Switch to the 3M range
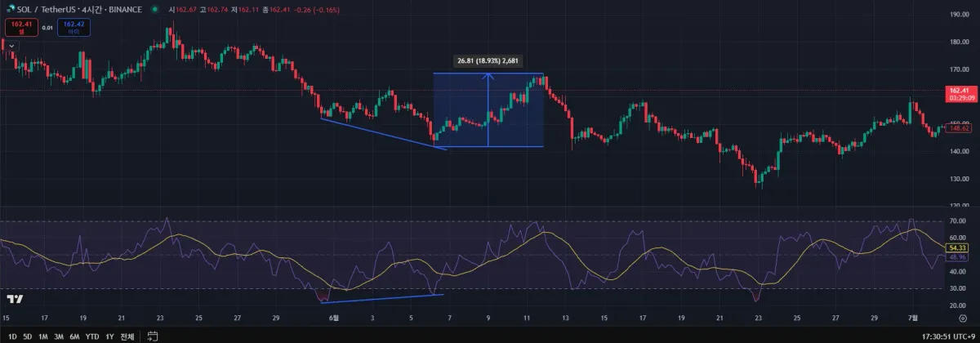This screenshot has height=343, width=980. tap(59, 336)
